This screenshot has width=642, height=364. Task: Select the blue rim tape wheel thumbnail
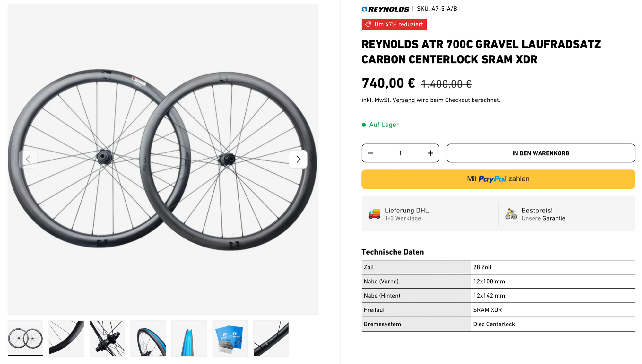(148, 338)
